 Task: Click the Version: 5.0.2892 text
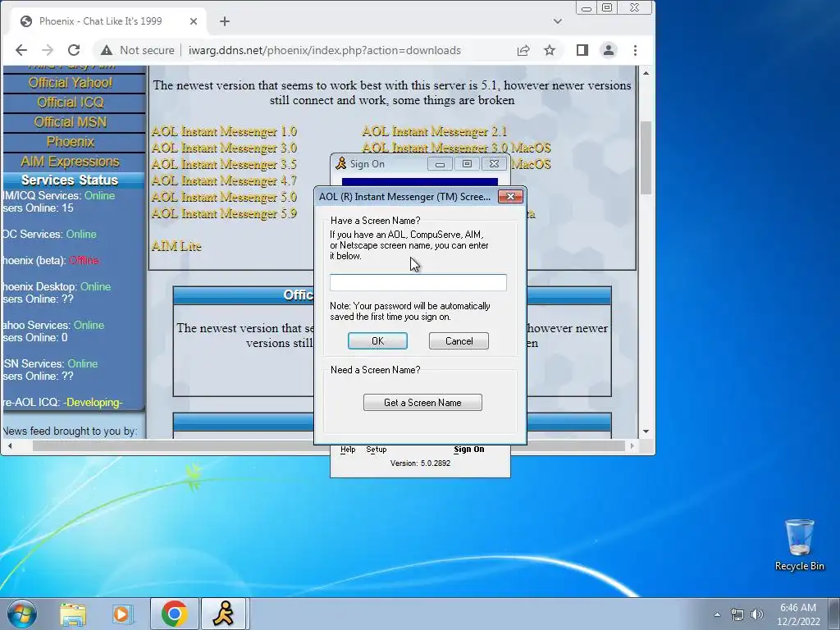421,463
